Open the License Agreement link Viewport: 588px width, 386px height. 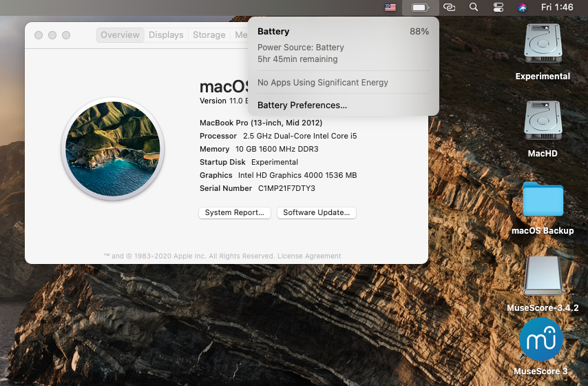tap(309, 256)
